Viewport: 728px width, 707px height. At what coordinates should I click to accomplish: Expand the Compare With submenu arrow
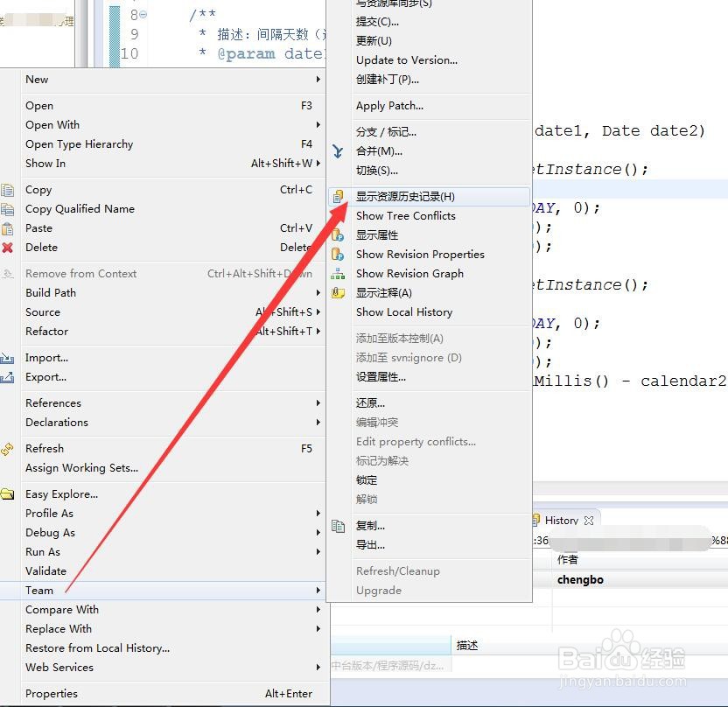pyautogui.click(x=318, y=610)
